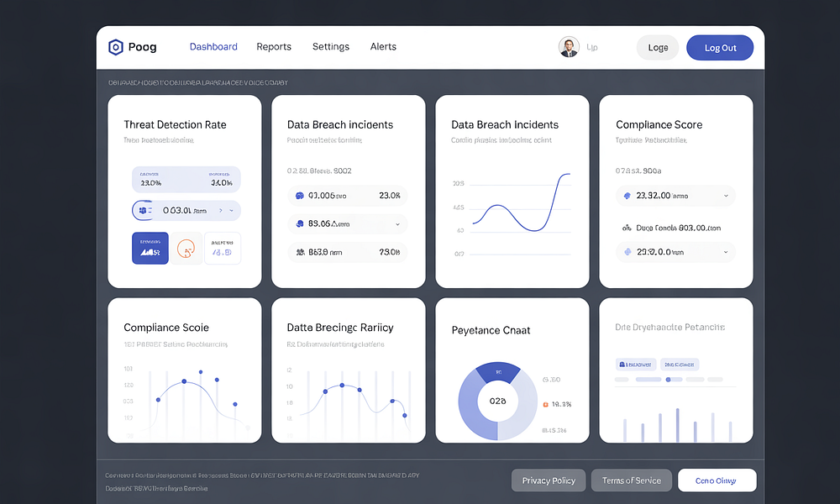Open the user profile avatar
840x504 pixels.
tap(569, 47)
